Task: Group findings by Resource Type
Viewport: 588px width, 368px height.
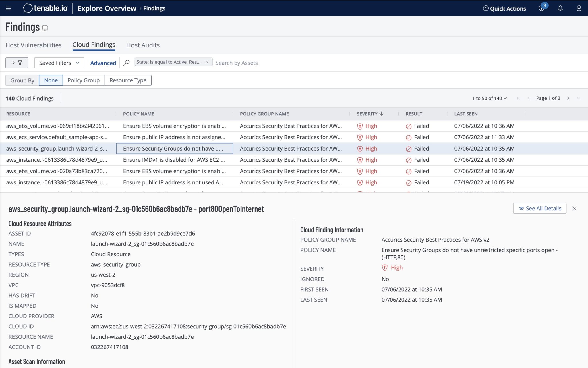Action: pos(128,80)
